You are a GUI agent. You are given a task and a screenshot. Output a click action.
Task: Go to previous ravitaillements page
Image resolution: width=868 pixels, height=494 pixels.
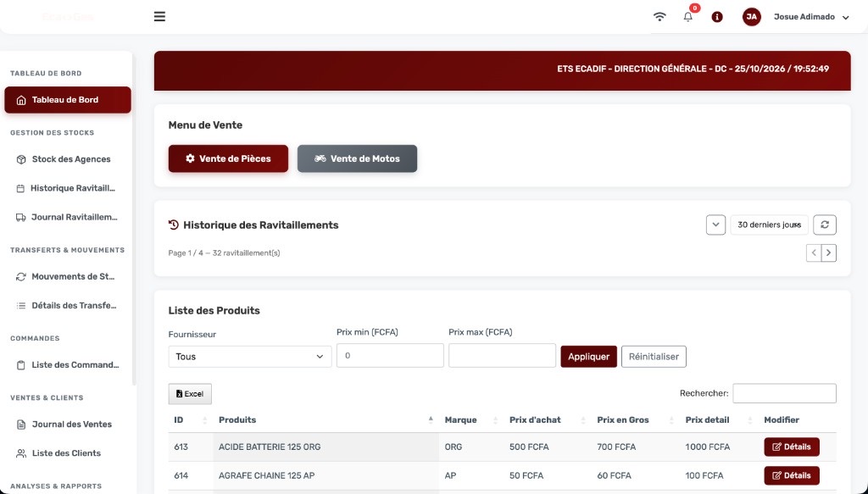pyautogui.click(x=814, y=253)
